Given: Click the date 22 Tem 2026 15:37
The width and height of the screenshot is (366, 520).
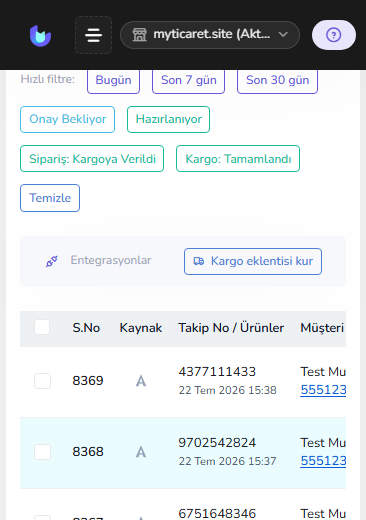Looking at the screenshot, I should point(227,461).
